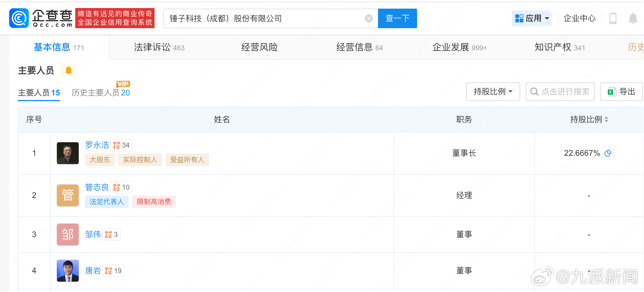Click the Qichacha logo icon
644x292 pixels.
[19, 18]
